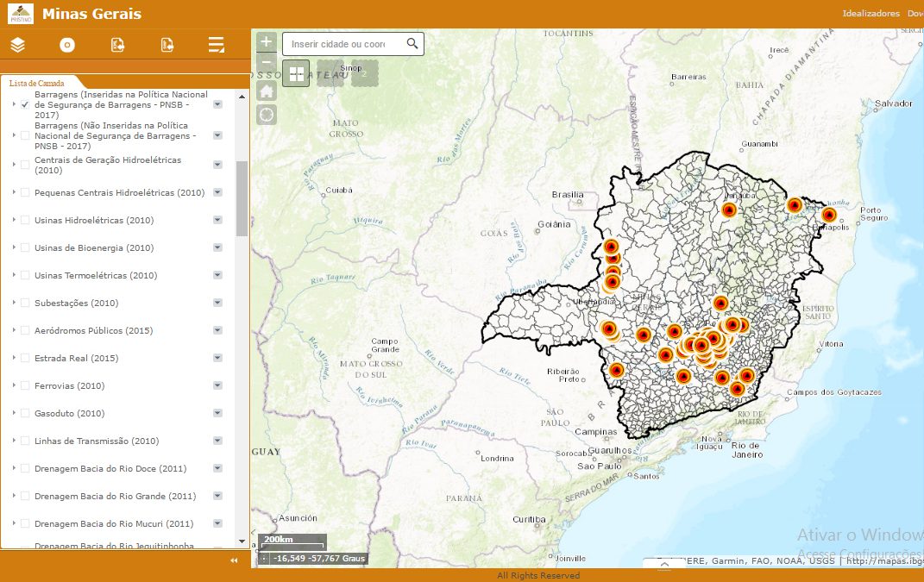Expand Usinas Hidroelétricas (2010) tree arrow
Viewport: 924px width, 582px height.
(x=14, y=220)
